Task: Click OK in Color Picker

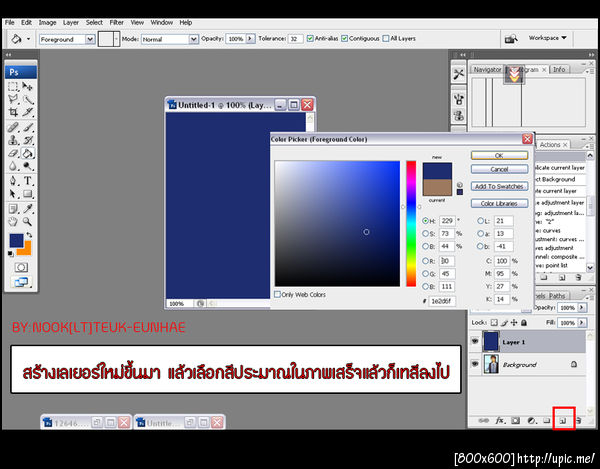Action: pos(499,155)
